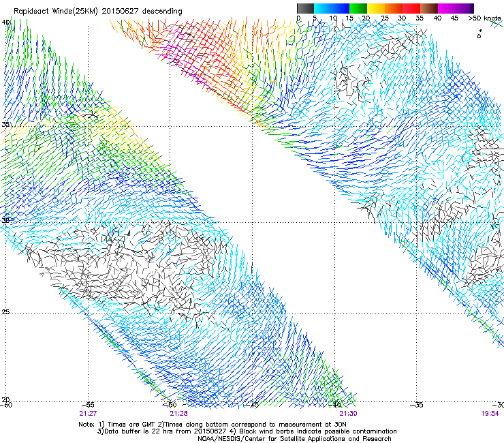The image size is (504, 443).
Task: Select the 21:27 pass time label
Action: coord(88,414)
